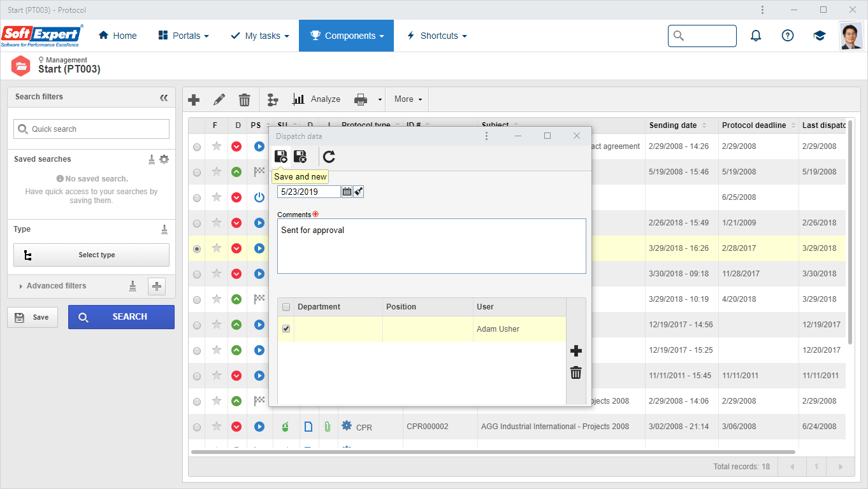Open the notifications bell
The image size is (868, 489).
coord(756,36)
